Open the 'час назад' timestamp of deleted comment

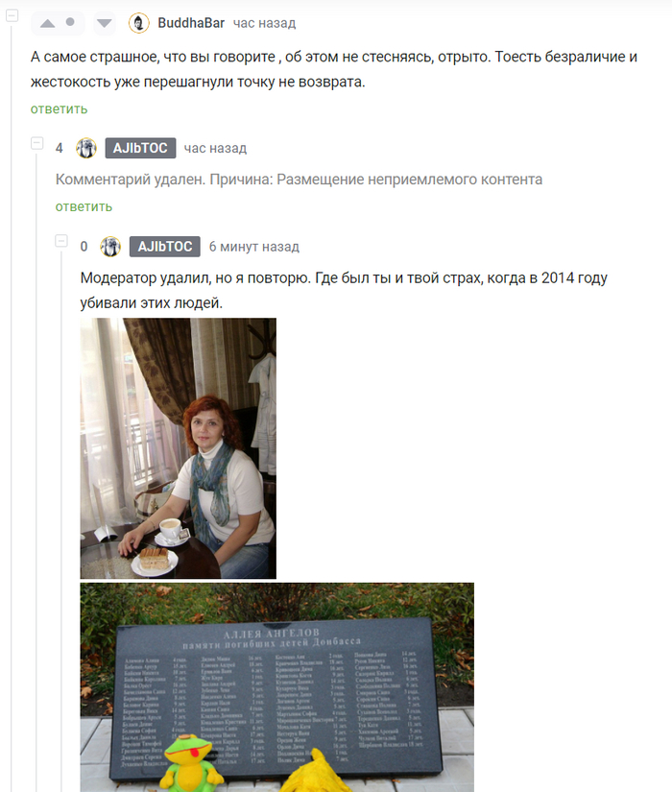pos(215,148)
